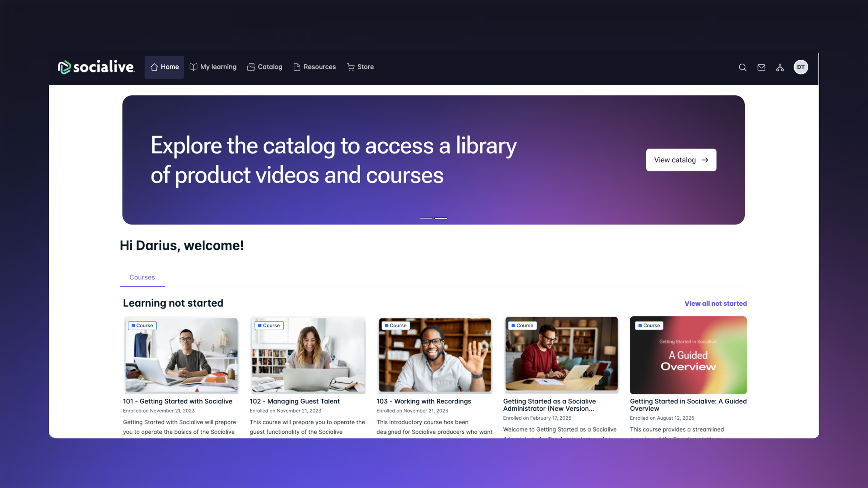The height and width of the screenshot is (488, 868).
Task: Click the Catalog box icon
Action: tap(251, 67)
